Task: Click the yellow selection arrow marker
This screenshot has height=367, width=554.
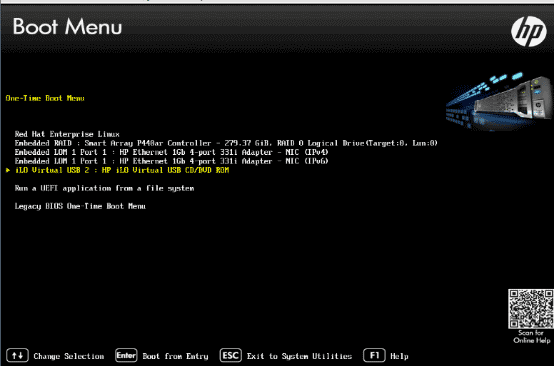Action: pos(8,170)
